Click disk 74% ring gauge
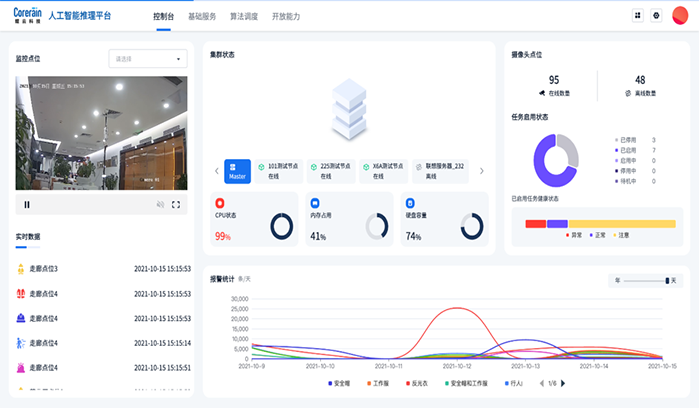This screenshot has width=699, height=408. (x=472, y=226)
